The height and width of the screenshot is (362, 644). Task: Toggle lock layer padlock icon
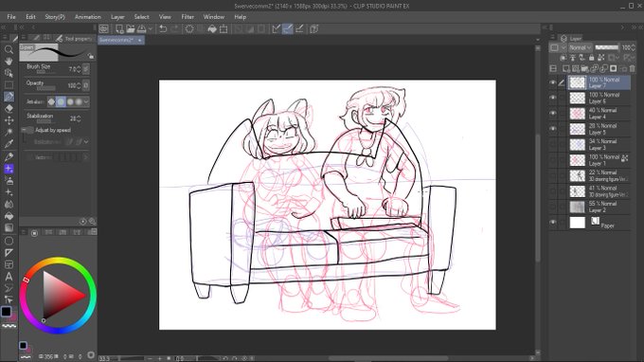tap(592, 58)
